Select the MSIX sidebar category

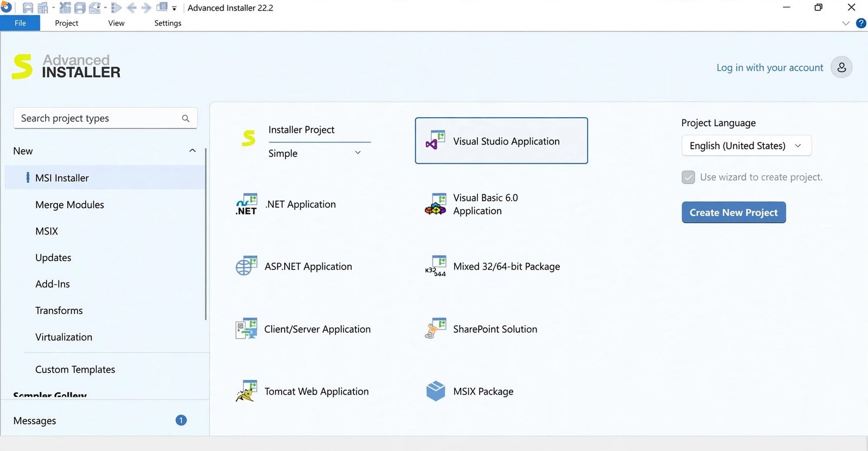(47, 231)
